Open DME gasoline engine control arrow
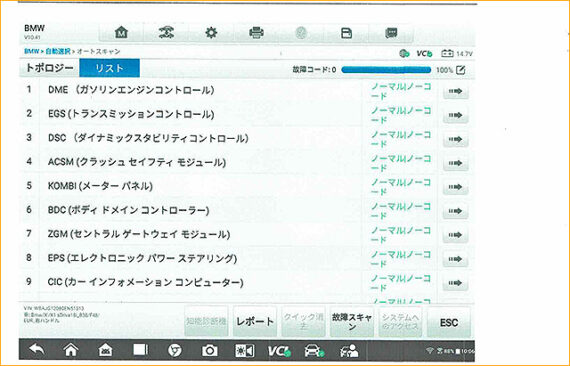This screenshot has width=570, height=366. click(x=455, y=91)
